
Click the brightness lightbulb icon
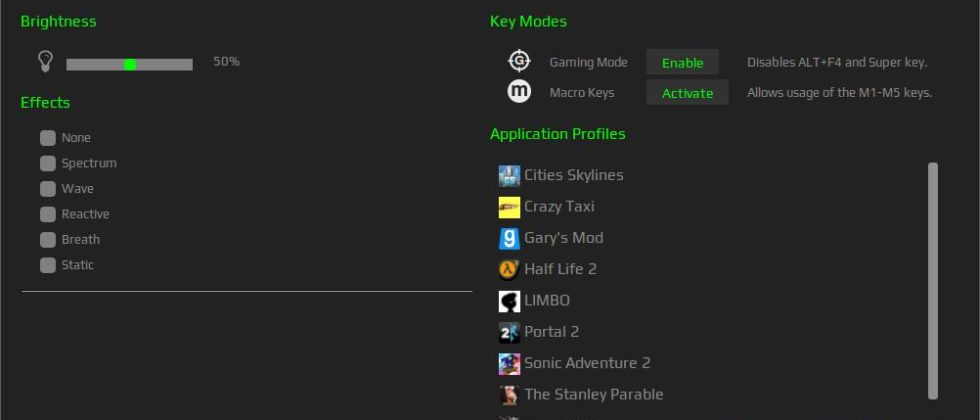click(x=45, y=62)
